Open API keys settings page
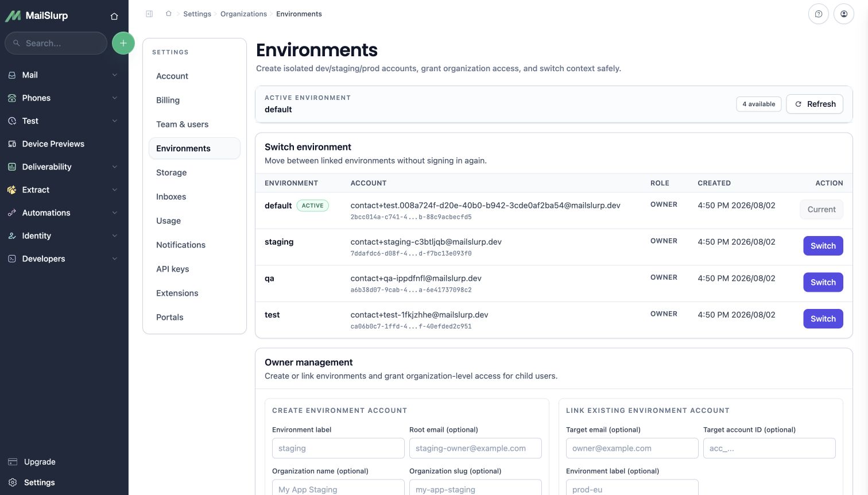 click(x=195, y=269)
